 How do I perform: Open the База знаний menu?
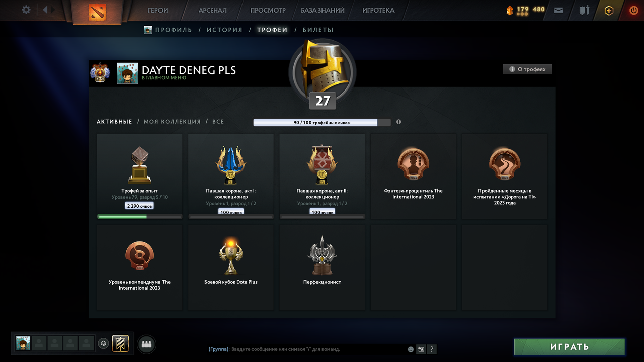point(323,10)
